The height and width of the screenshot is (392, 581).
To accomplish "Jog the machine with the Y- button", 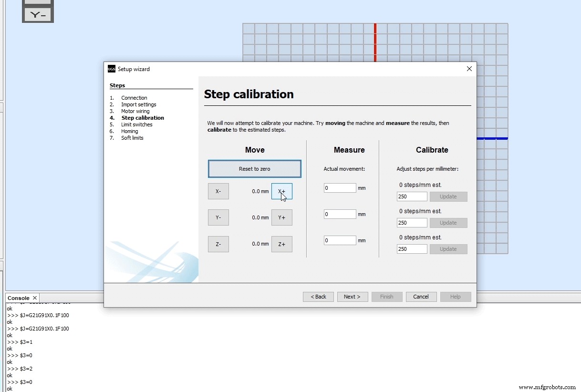I will tap(218, 217).
